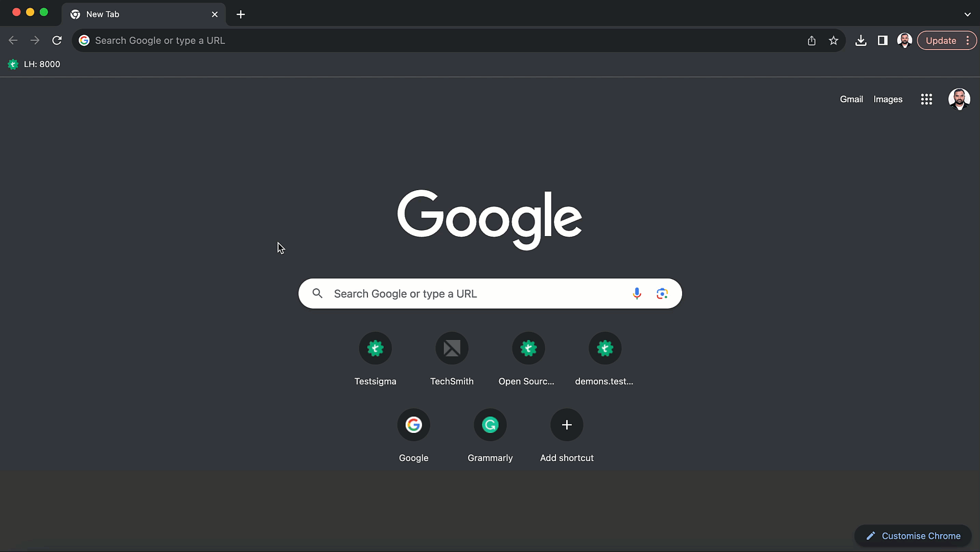This screenshot has width=980, height=552.
Task: Open the Chrome three-dot menu
Action: [x=968, y=40]
